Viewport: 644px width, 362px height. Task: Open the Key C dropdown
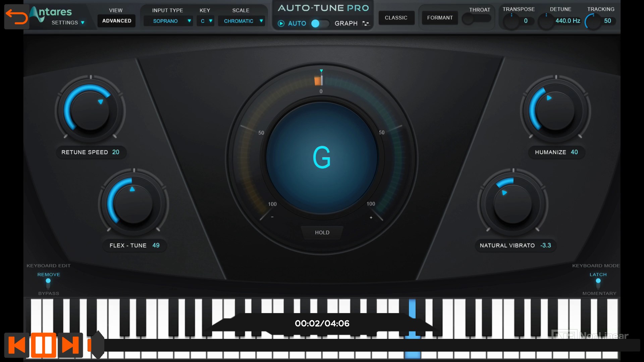[206, 21]
